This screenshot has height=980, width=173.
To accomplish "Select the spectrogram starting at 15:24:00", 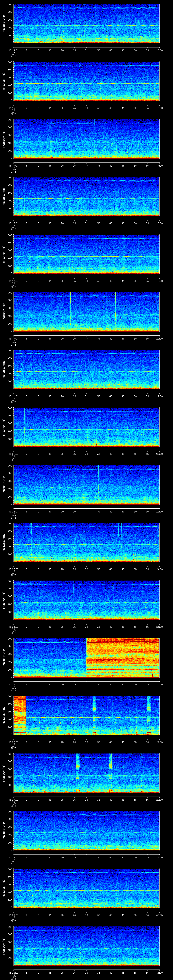I will (86, 600).
